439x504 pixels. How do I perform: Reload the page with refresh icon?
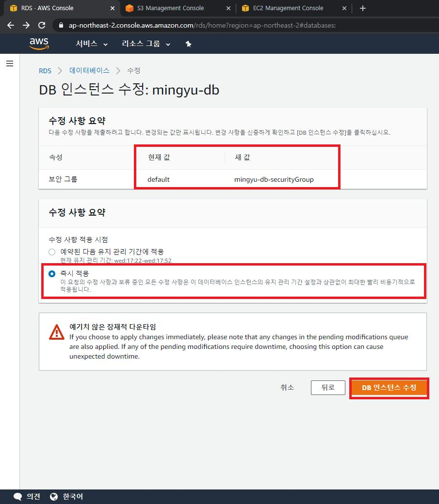pos(42,25)
